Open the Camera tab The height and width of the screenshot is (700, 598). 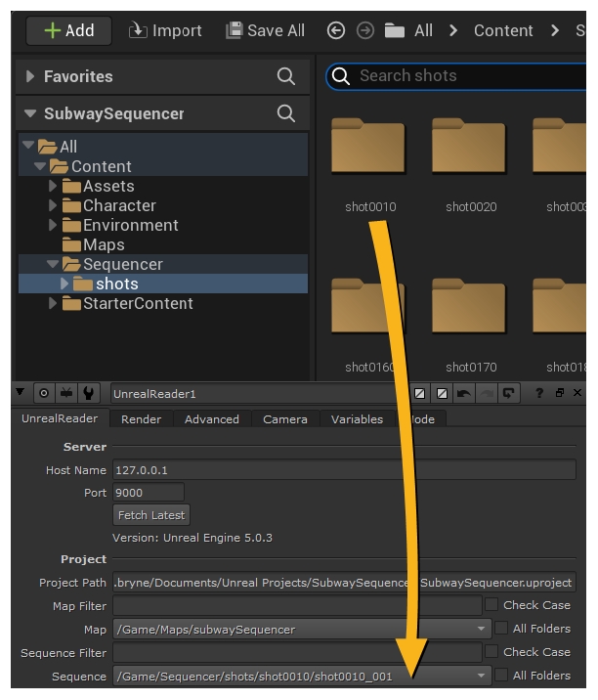284,419
